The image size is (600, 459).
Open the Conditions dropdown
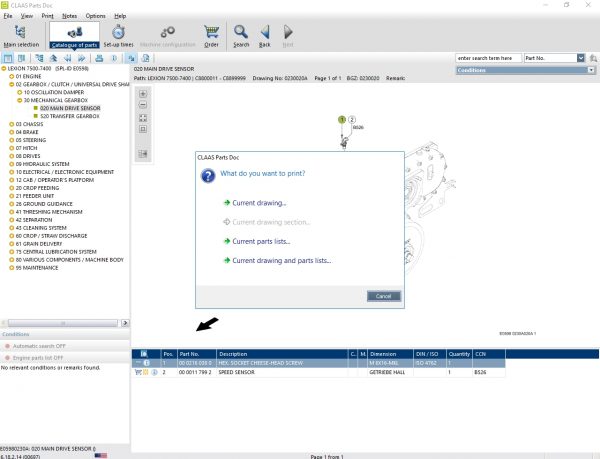click(x=591, y=70)
